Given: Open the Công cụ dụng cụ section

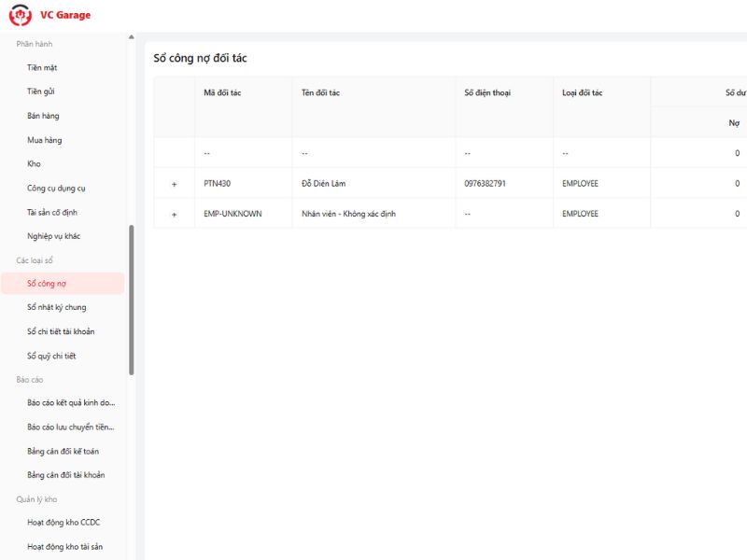Looking at the screenshot, I should point(57,188).
